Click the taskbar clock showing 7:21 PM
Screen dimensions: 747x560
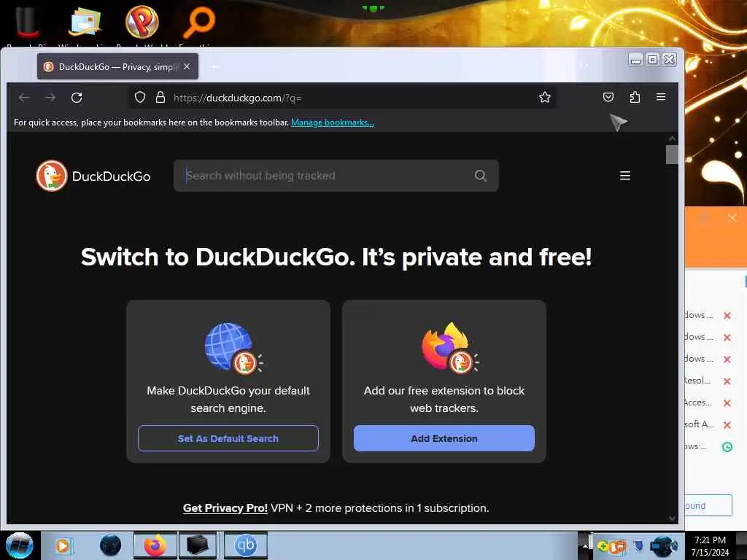click(710, 546)
